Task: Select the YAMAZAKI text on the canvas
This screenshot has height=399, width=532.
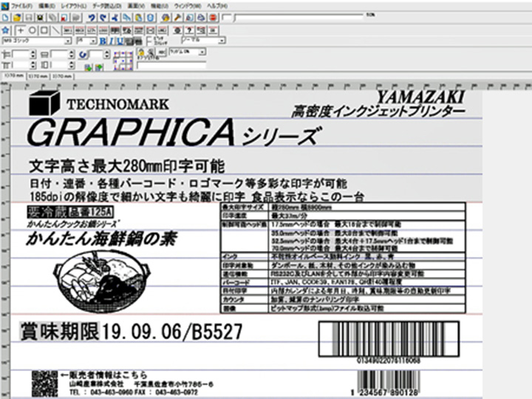Action: [x=420, y=98]
